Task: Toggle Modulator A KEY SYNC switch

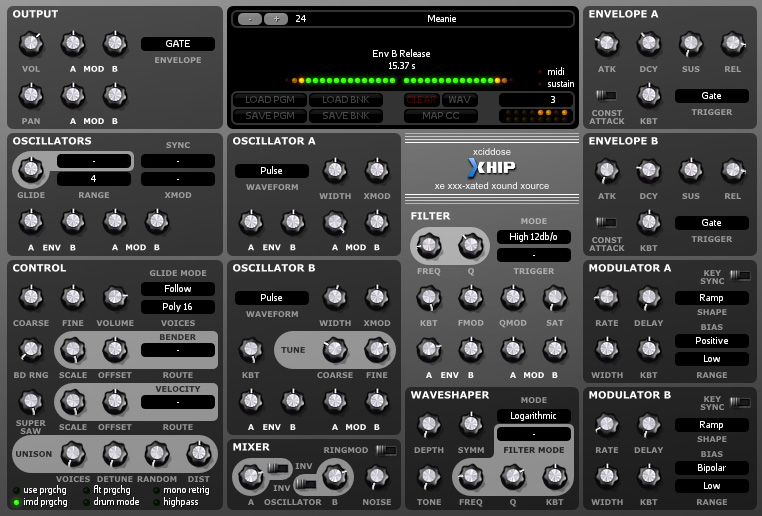Action: [x=740, y=275]
